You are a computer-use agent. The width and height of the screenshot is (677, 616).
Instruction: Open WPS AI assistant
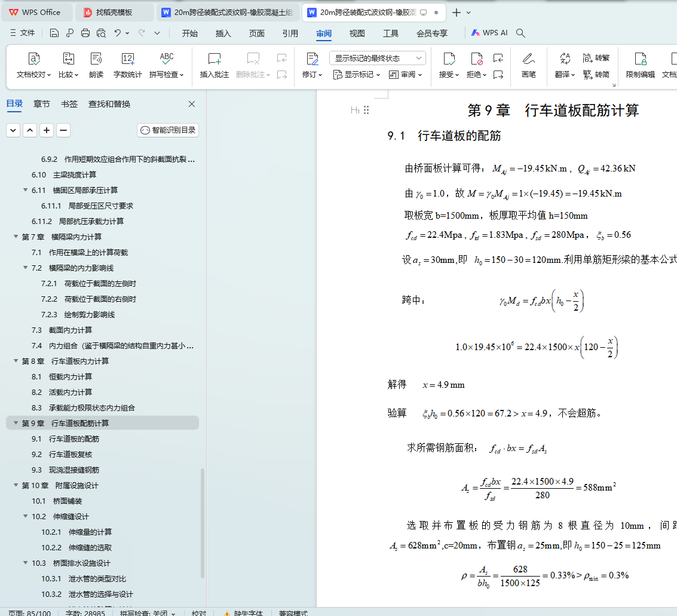(x=489, y=33)
